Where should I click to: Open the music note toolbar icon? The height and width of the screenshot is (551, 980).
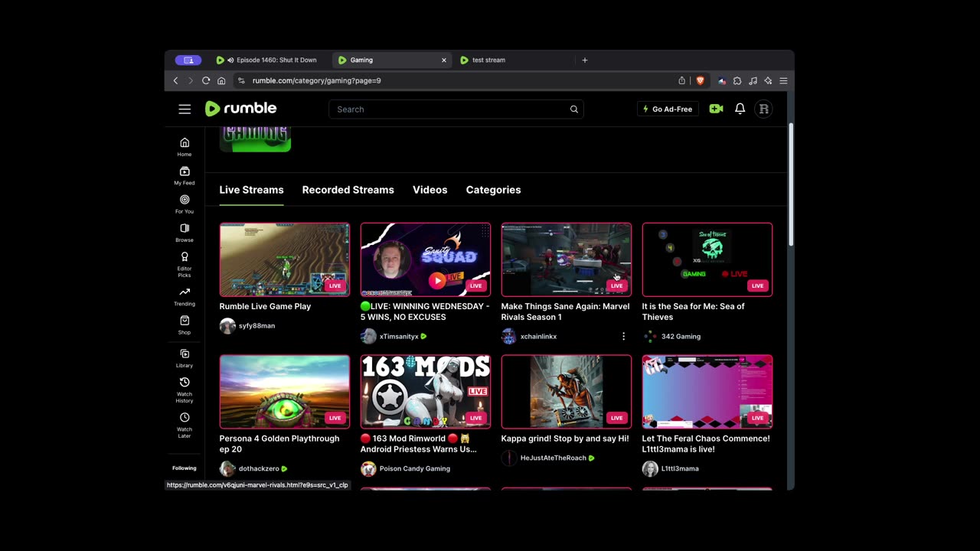(x=753, y=80)
